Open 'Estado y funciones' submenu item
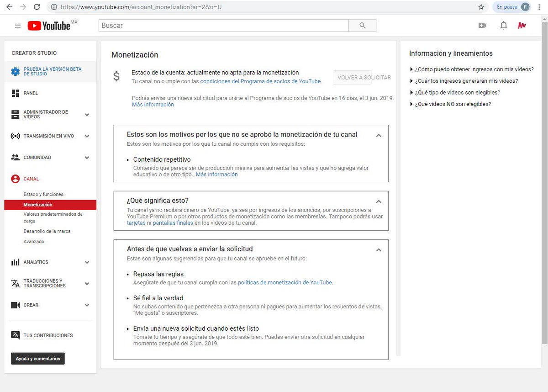The width and height of the screenshot is (548, 392). 43,194
